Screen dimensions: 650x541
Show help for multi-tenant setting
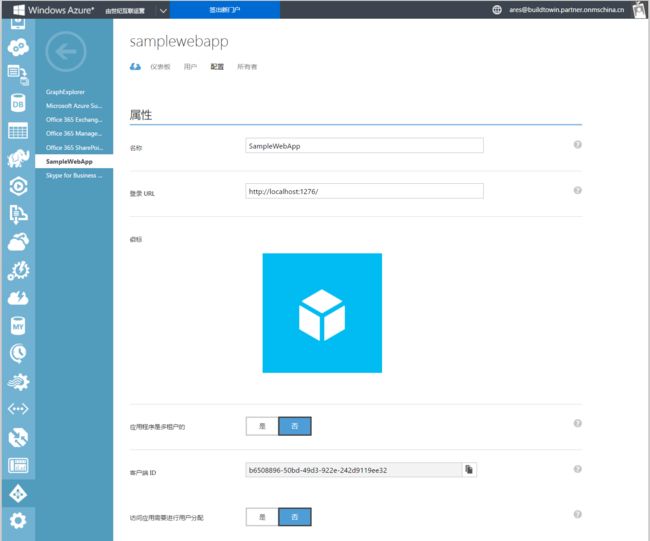click(x=577, y=423)
